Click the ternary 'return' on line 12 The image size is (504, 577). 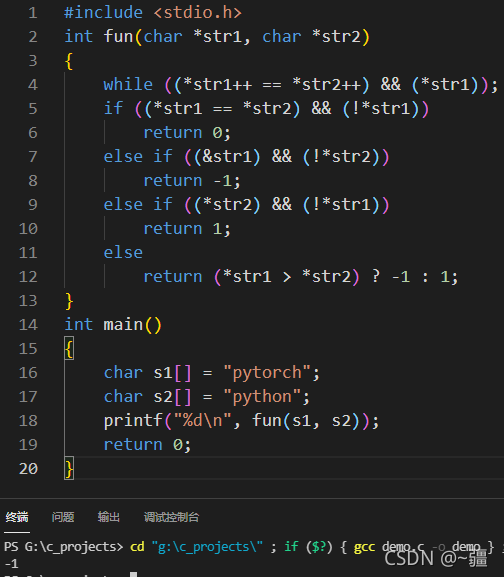tap(173, 277)
